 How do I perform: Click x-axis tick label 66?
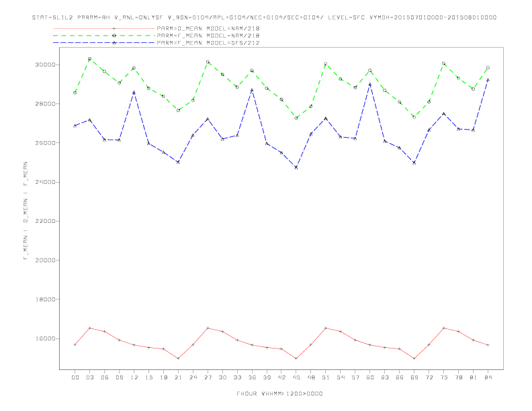pyautogui.click(x=400, y=377)
